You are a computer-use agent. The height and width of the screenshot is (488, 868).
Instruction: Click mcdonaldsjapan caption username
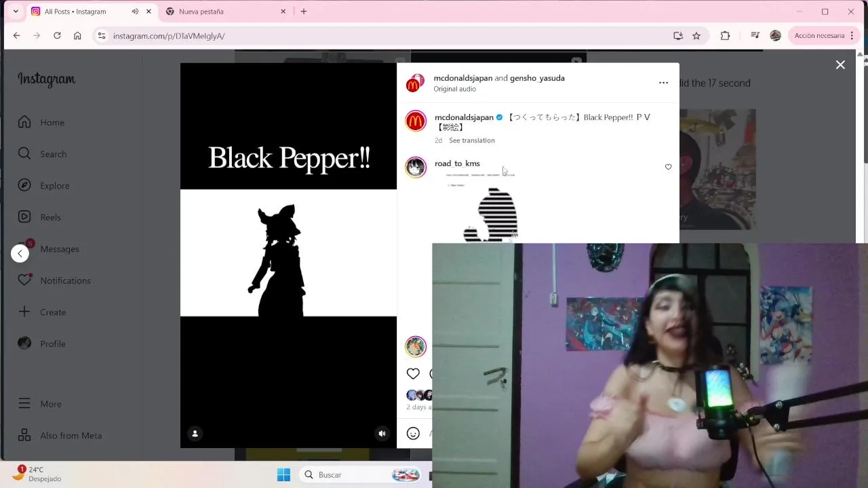464,117
